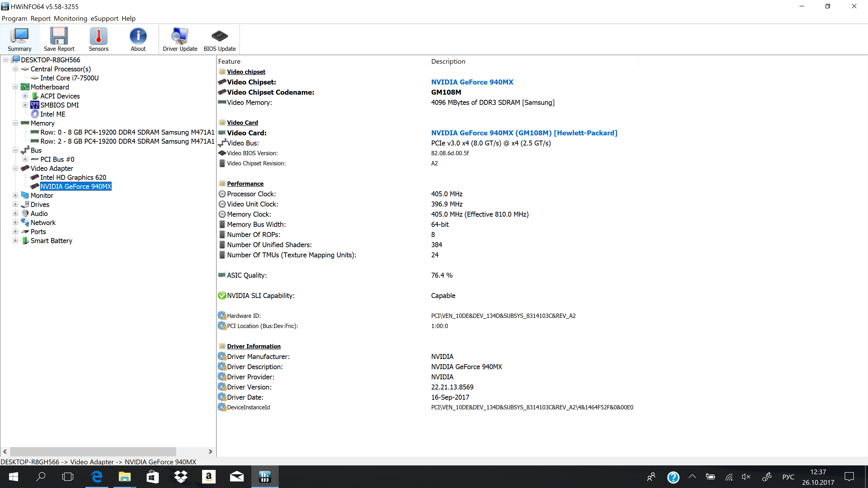The height and width of the screenshot is (488, 868).
Task: Click the Monitor tree icon
Action: point(25,195)
